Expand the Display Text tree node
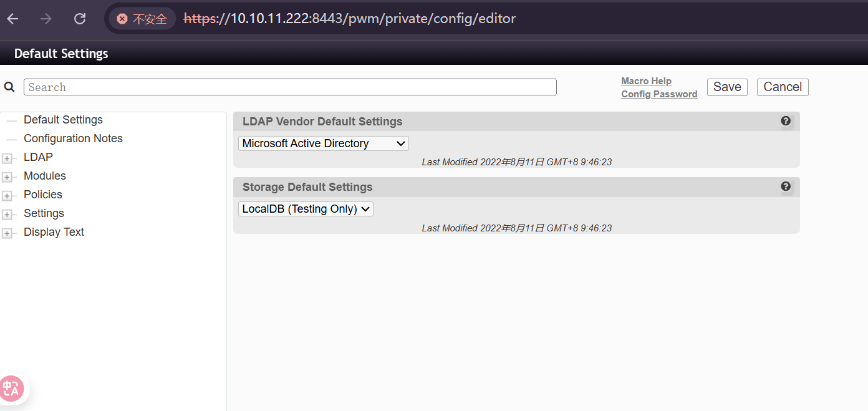Screen dimensions: 868x411 pyautogui.click(x=7, y=233)
